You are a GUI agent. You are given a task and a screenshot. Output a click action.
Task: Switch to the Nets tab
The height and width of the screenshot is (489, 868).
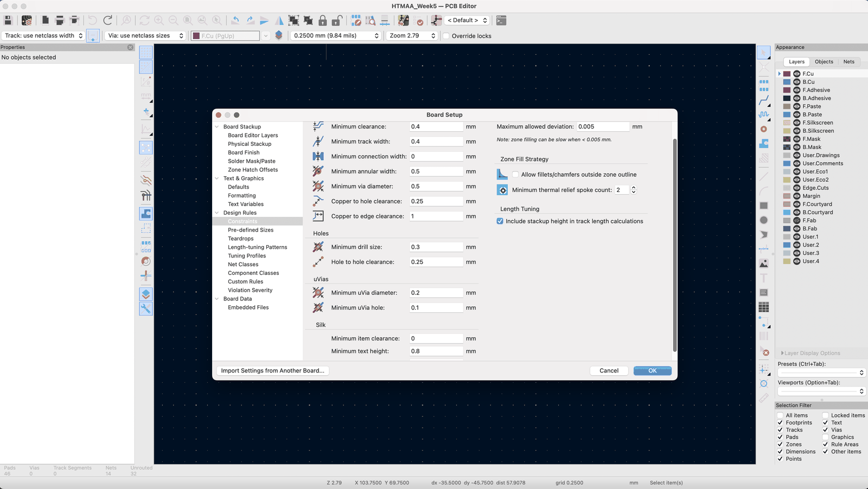click(849, 62)
